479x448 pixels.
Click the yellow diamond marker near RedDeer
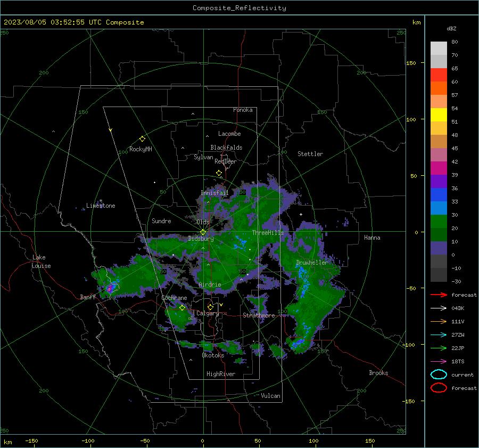pyautogui.click(x=219, y=173)
